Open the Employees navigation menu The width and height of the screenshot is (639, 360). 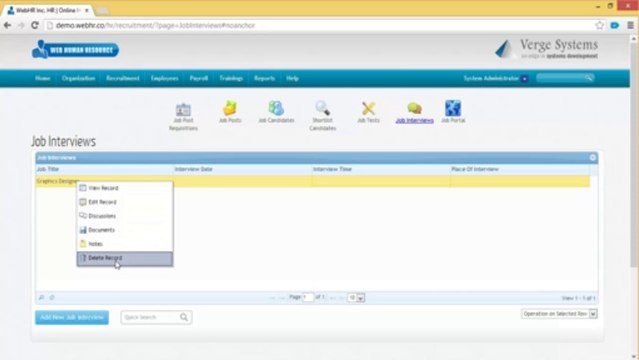(x=165, y=78)
